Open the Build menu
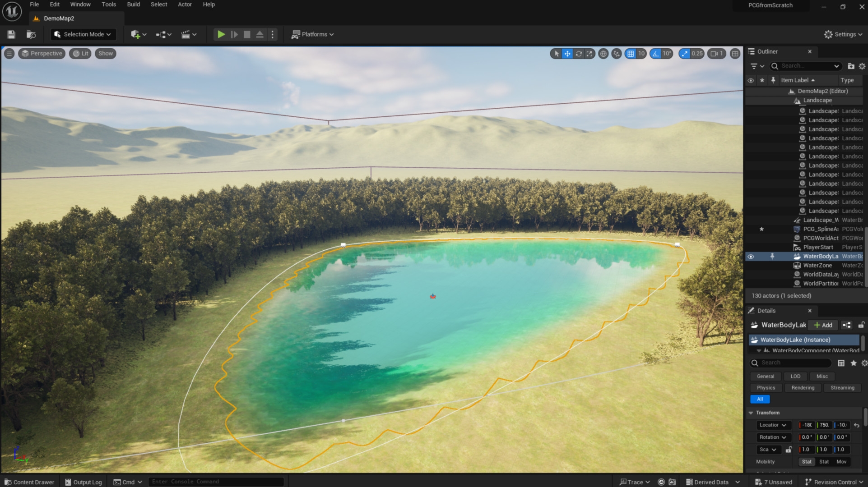 click(x=133, y=5)
